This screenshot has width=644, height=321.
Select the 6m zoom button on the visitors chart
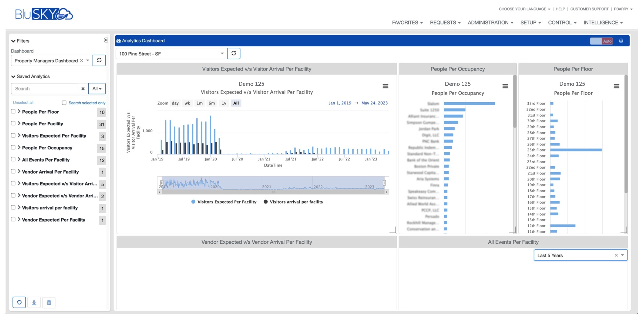click(212, 103)
